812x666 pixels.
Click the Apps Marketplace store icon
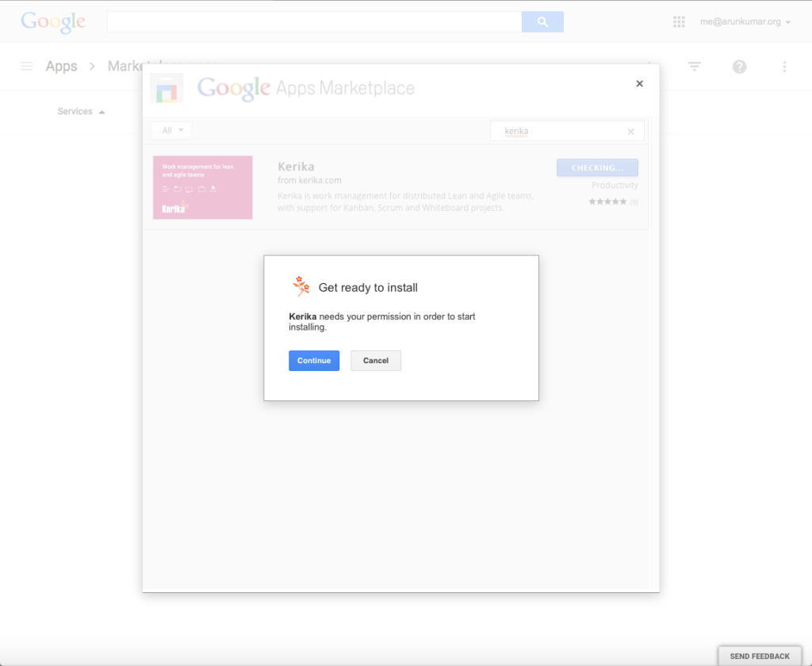click(x=167, y=87)
